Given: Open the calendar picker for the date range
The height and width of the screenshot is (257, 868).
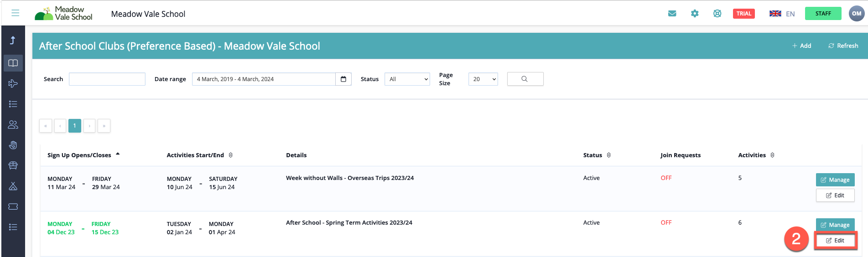Looking at the screenshot, I should [x=343, y=79].
